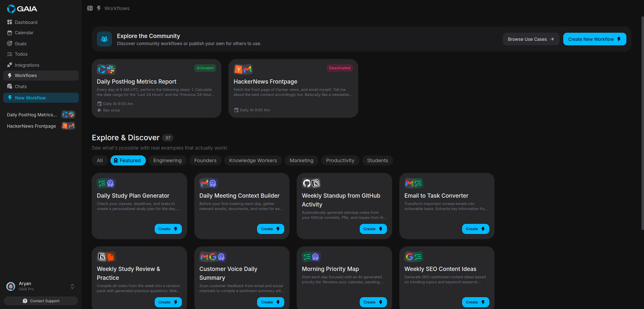
Task: Open Chats from the sidebar menu
Action: (20, 86)
